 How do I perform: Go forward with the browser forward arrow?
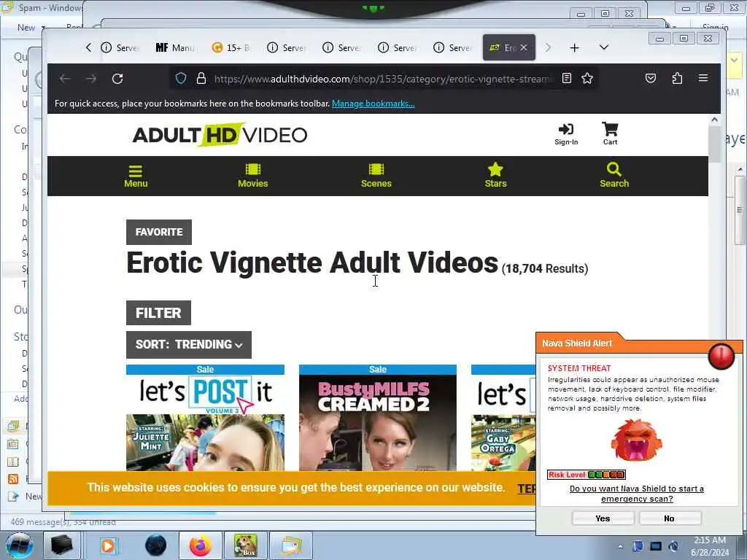click(x=91, y=79)
